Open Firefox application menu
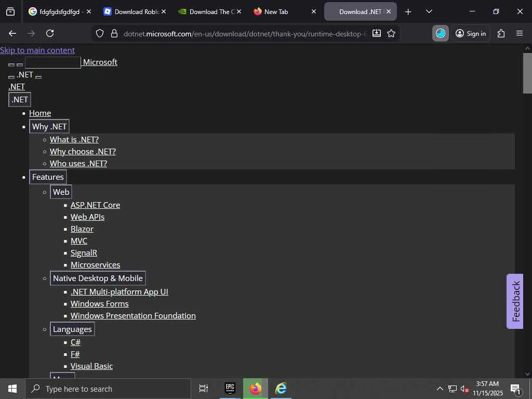Image resolution: width=532 pixels, height=399 pixels. coord(520,33)
